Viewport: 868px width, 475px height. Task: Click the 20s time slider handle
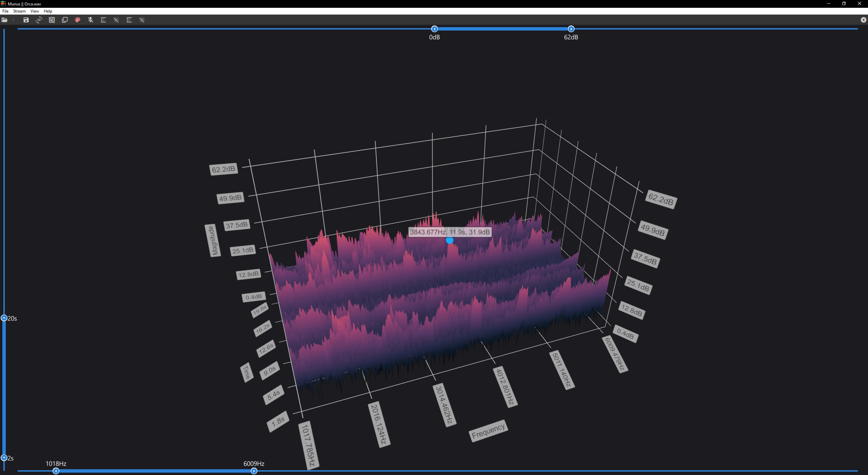(x=4, y=318)
